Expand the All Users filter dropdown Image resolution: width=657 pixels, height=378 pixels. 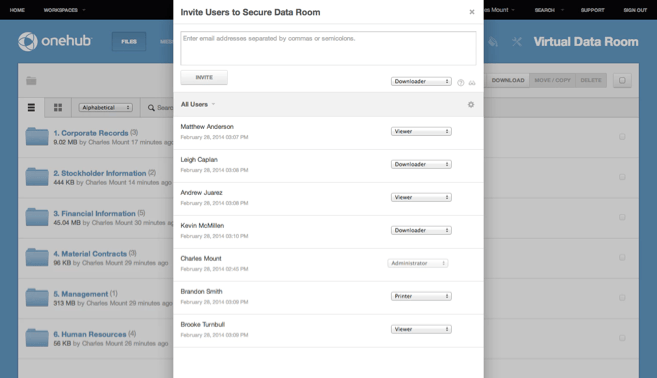pos(198,104)
